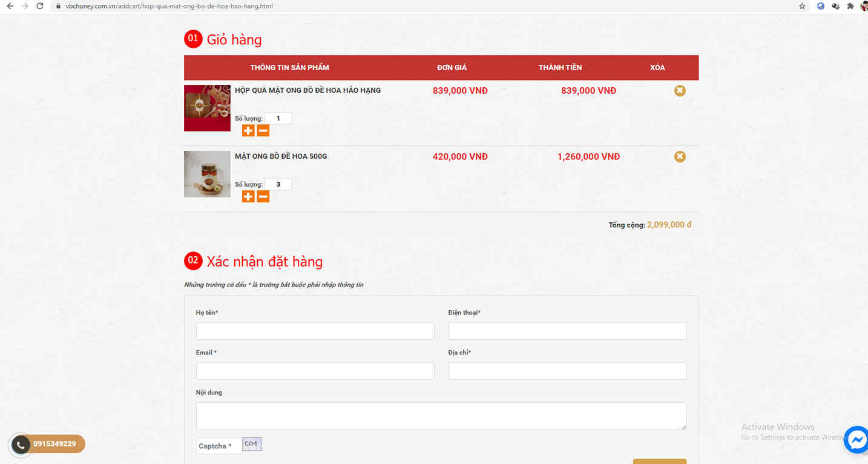Image resolution: width=868 pixels, height=464 pixels.
Task: Focus the Điện thoại input field
Action: (567, 331)
